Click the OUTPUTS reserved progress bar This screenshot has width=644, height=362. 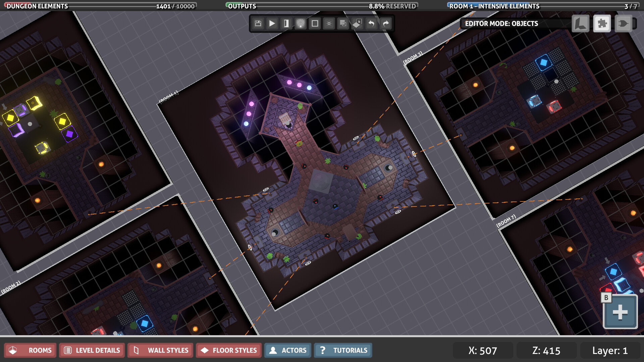pyautogui.click(x=322, y=6)
